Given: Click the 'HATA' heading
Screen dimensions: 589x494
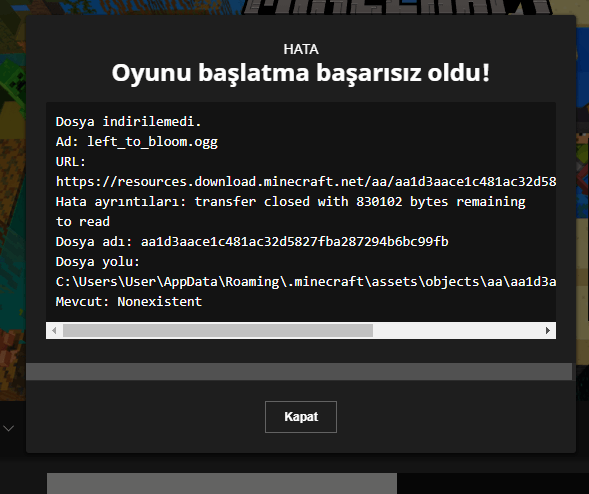Looking at the screenshot, I should point(301,49).
